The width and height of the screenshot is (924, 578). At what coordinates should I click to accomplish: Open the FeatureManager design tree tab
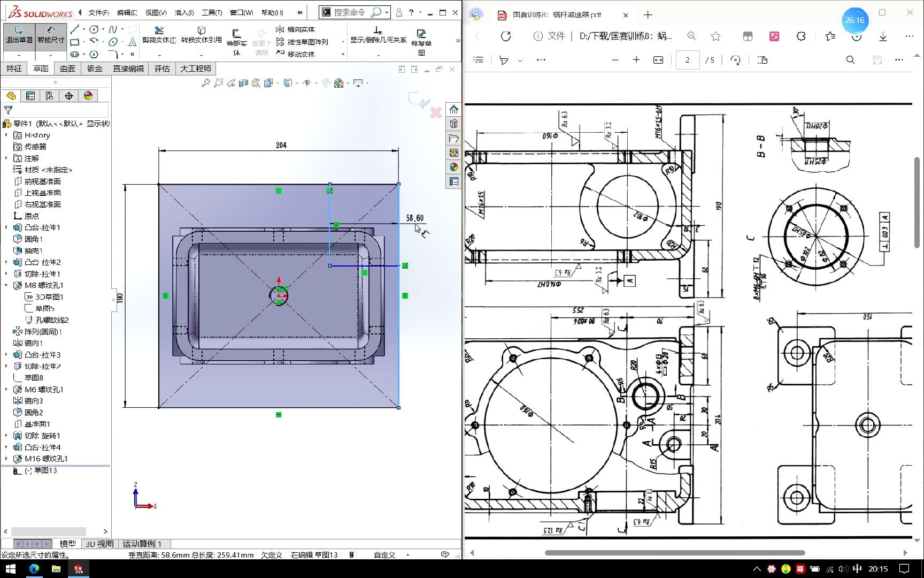click(x=11, y=96)
